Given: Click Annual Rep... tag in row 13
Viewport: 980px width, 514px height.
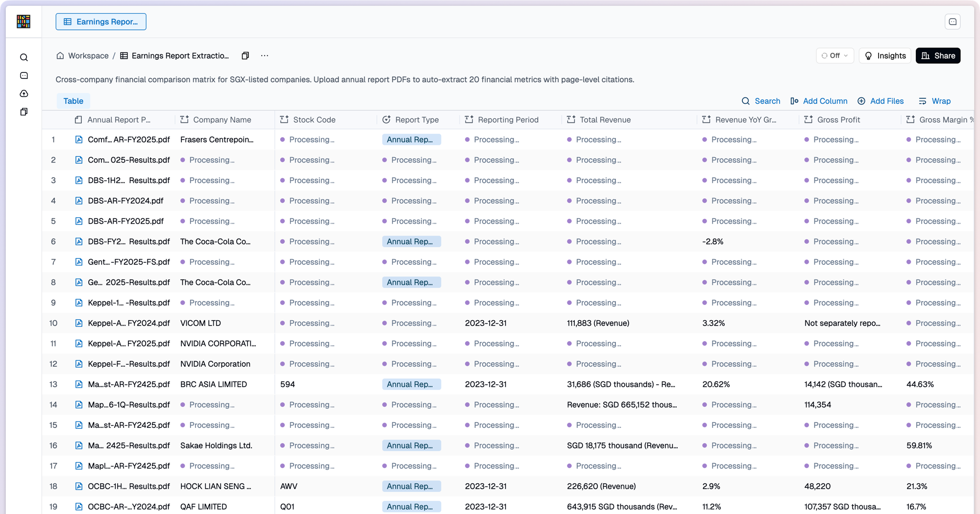Looking at the screenshot, I should point(411,384).
